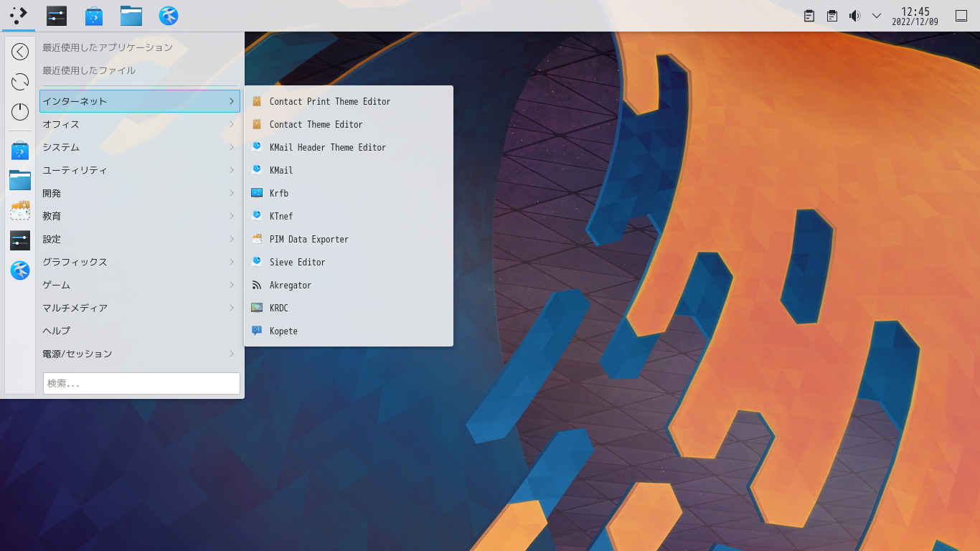Expand the ユーティリティ category

coord(140,170)
